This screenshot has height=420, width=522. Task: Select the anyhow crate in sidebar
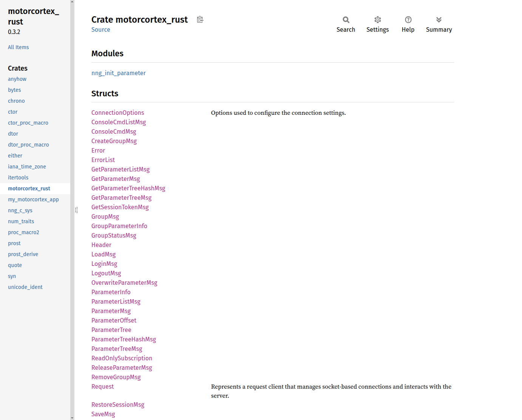(x=17, y=79)
